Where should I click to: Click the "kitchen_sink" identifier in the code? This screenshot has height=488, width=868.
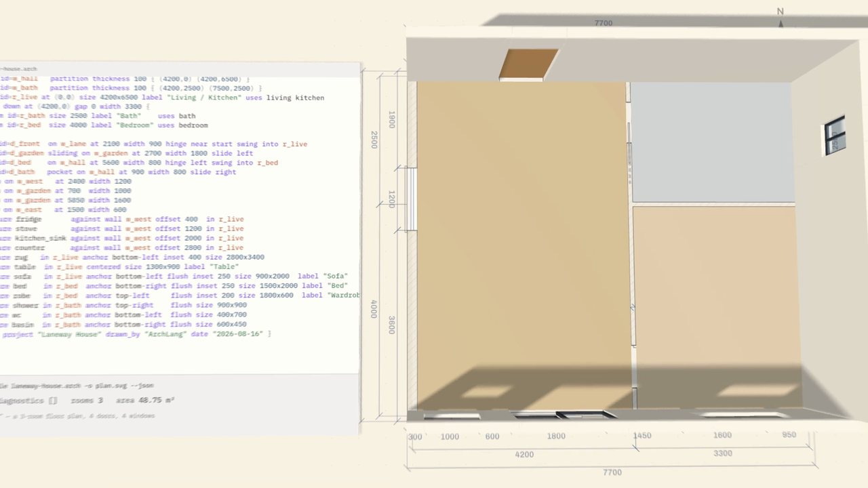coord(41,239)
